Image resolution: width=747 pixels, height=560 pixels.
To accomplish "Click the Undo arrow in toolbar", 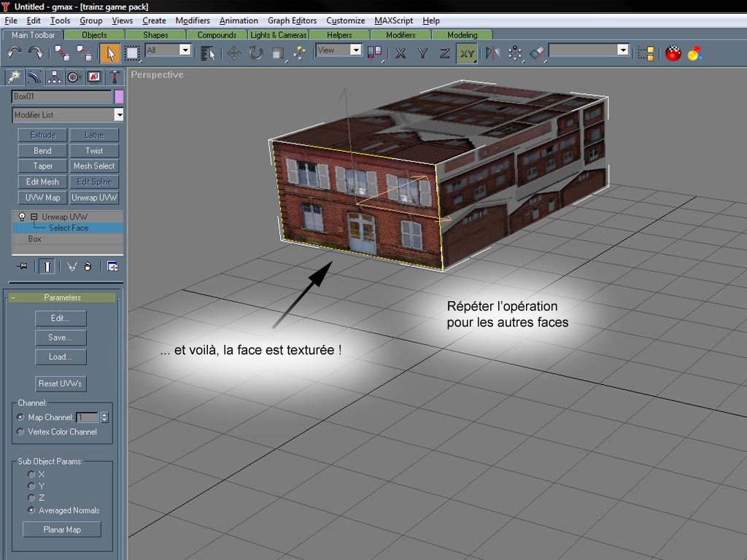I will tap(14, 52).
